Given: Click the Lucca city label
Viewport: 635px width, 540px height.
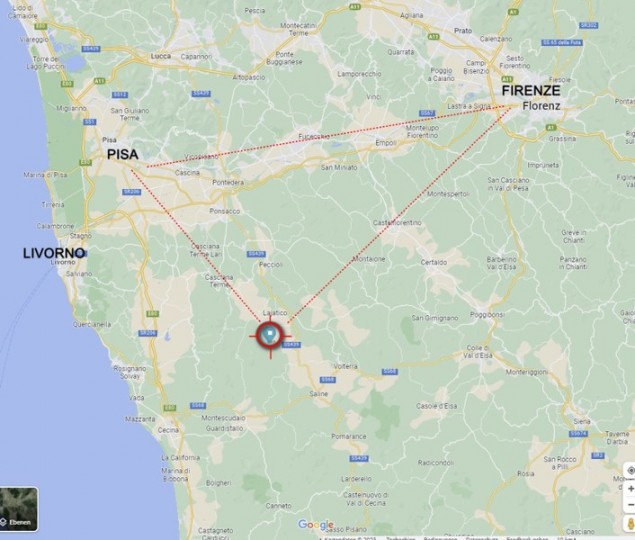Looking at the screenshot, I should click(x=161, y=56).
